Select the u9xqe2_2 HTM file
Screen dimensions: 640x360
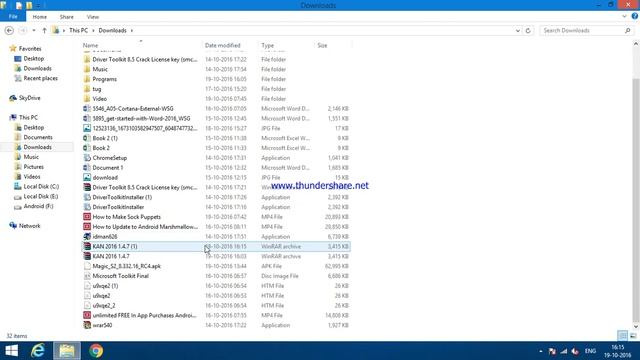click(x=104, y=306)
